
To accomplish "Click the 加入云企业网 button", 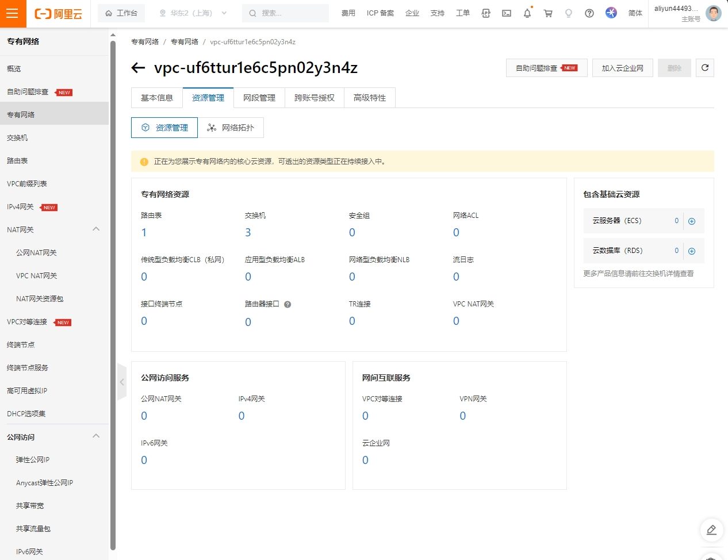I will click(622, 68).
